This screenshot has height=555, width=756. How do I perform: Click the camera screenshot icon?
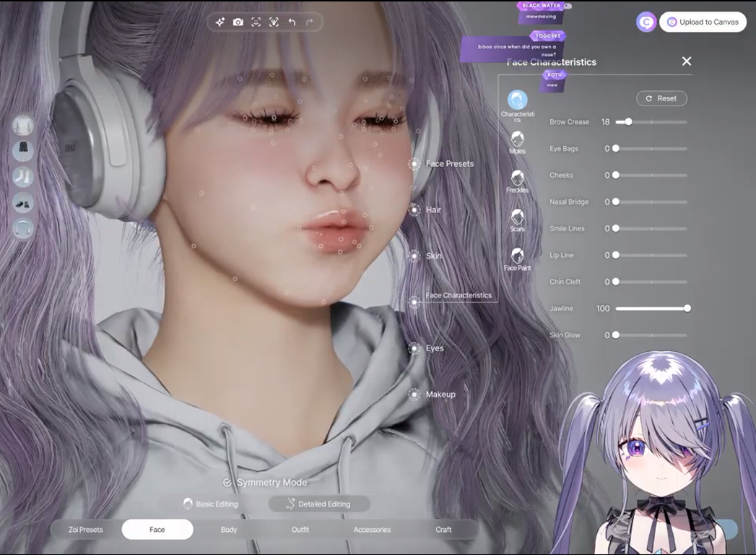click(238, 22)
